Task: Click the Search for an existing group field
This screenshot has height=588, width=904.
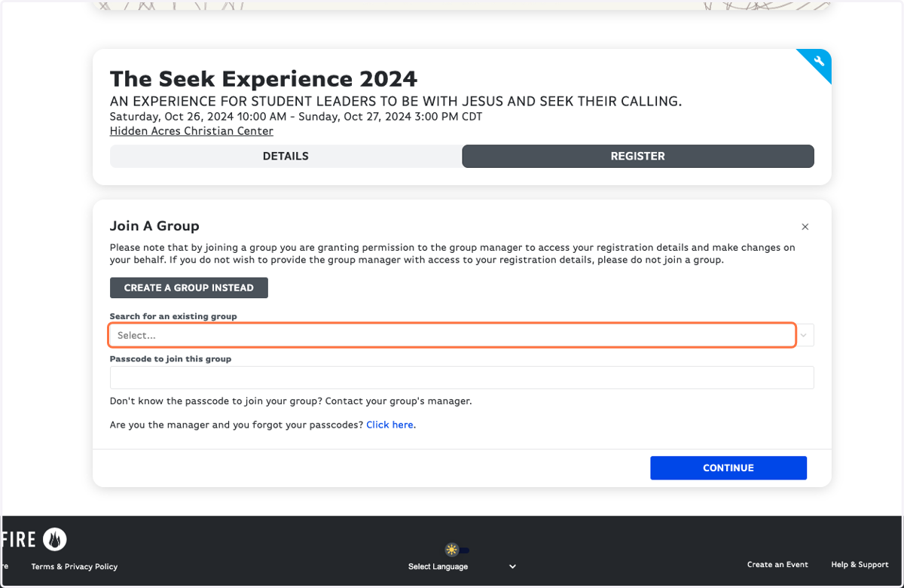Action: click(452, 335)
